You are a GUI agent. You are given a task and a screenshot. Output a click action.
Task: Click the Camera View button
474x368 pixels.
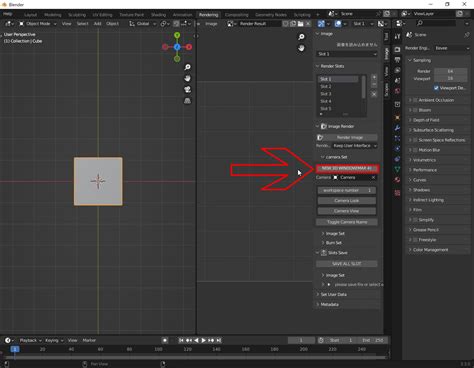(347, 211)
